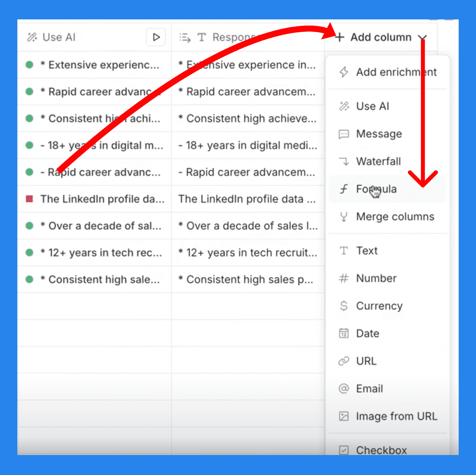Select Response cell '- 18+ years in digital medi...'

click(248, 145)
